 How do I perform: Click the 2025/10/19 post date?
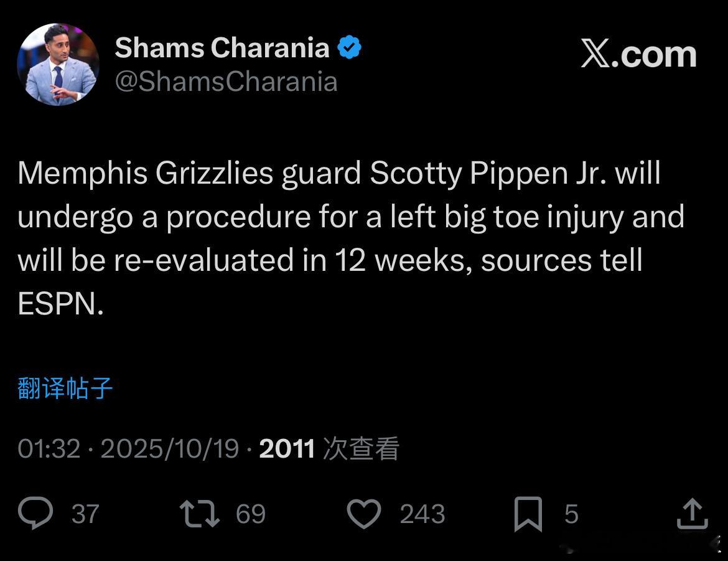pos(169,448)
